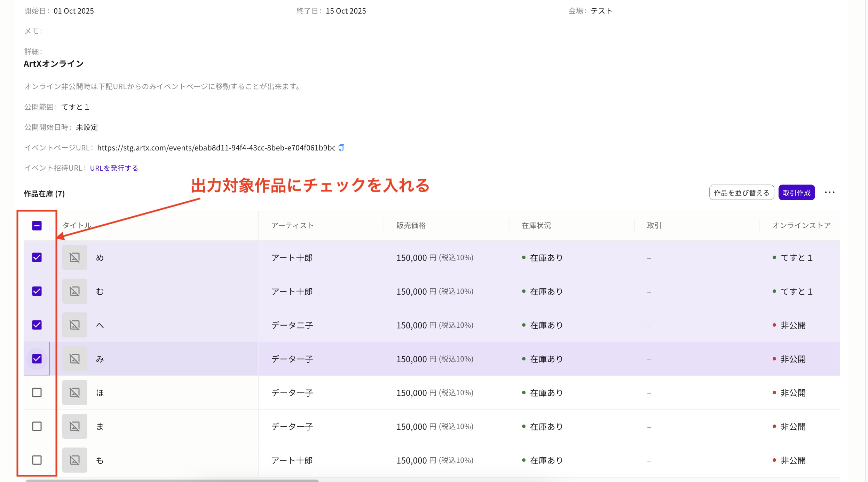
Task: Open the three-dot more options menu
Action: click(x=829, y=193)
